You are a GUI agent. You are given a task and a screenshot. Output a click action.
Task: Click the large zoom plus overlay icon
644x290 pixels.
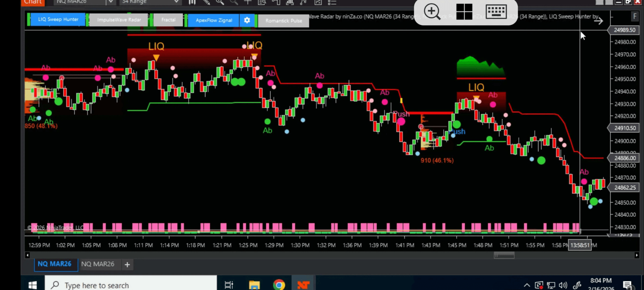[432, 12]
